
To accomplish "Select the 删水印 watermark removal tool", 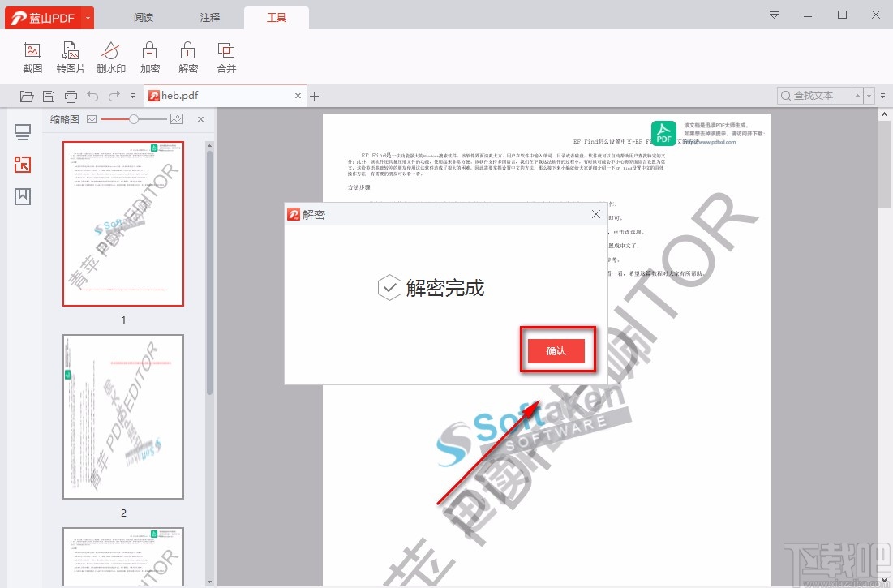I will pos(110,56).
